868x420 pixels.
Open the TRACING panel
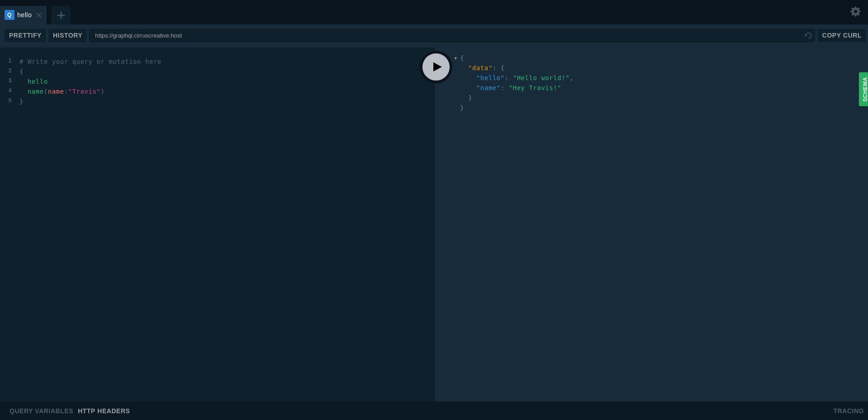(848, 411)
